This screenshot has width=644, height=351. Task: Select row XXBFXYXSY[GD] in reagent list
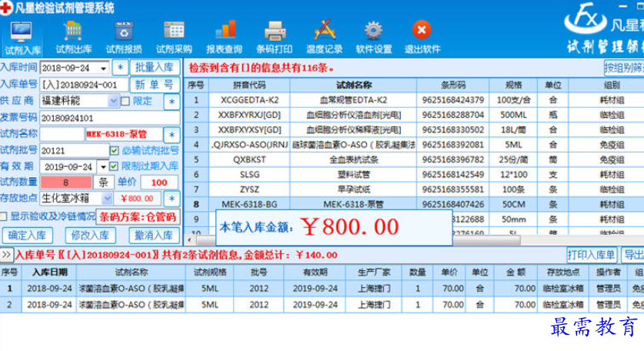point(414,130)
